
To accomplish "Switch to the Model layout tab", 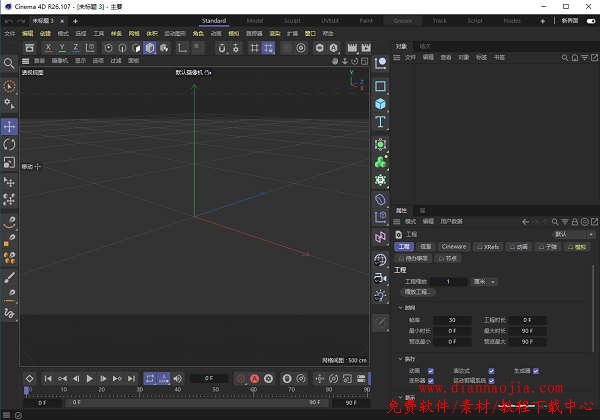I will pos(256,20).
